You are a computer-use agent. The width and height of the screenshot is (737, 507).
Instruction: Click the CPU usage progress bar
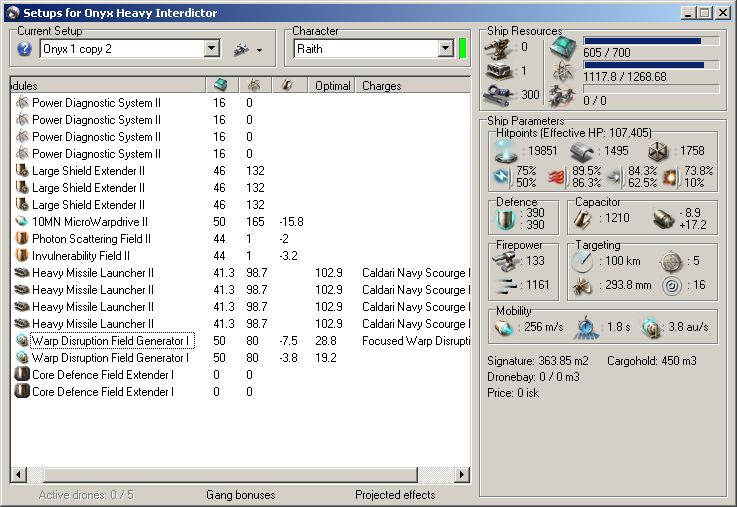coord(651,41)
